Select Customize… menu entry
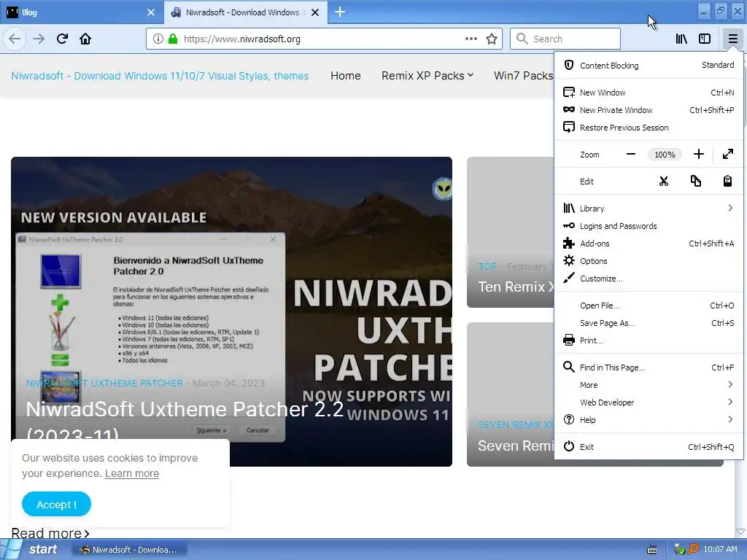This screenshot has height=560, width=747. 649,279
